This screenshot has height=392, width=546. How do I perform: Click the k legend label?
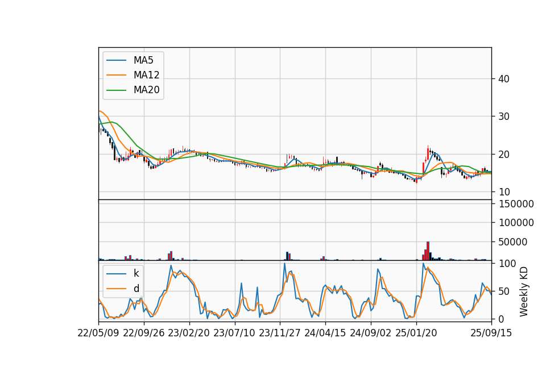[x=136, y=273]
